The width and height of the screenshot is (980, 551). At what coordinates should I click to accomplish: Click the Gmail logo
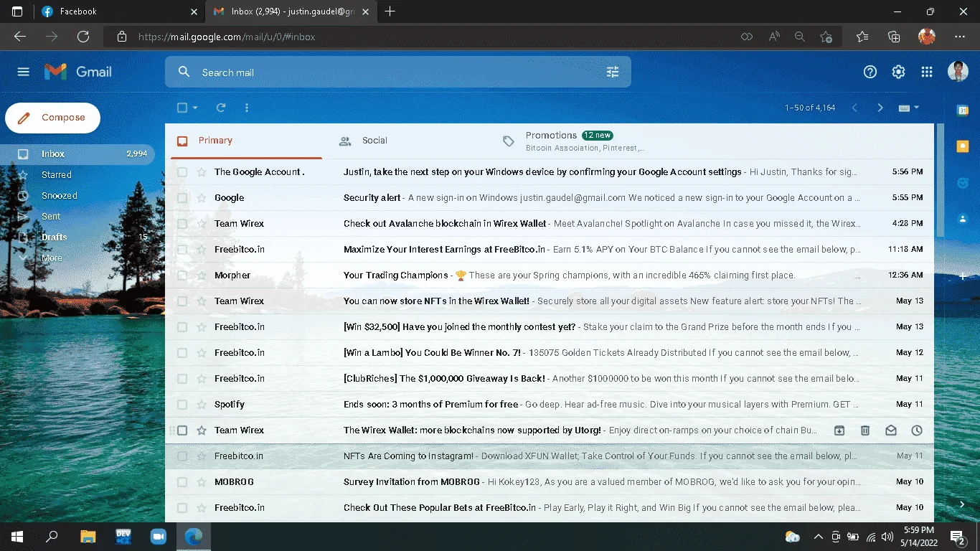click(78, 72)
